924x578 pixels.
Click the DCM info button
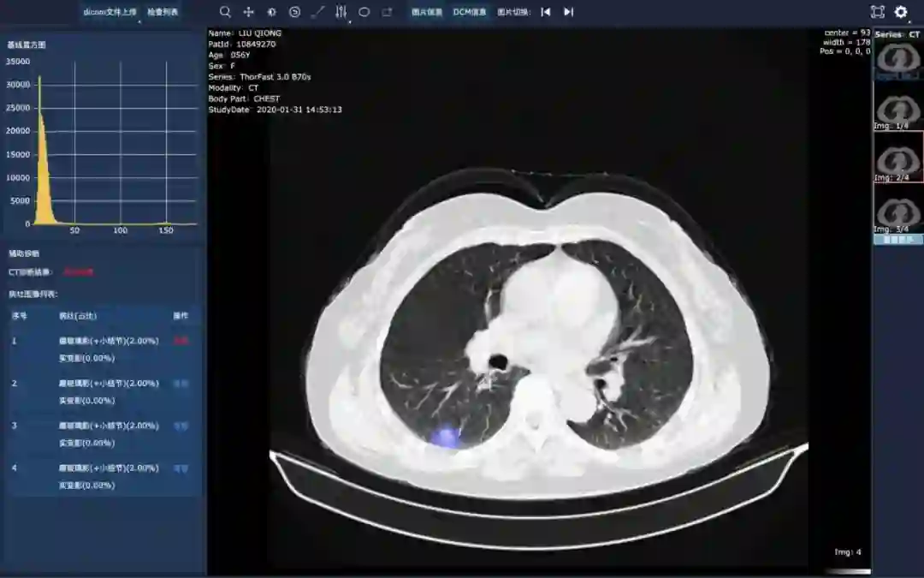pyautogui.click(x=470, y=12)
